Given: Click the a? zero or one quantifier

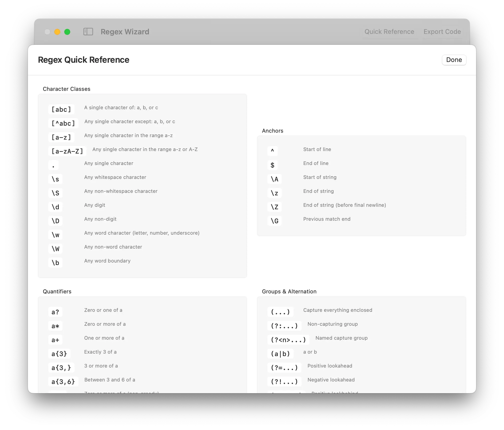Looking at the screenshot, I should tap(55, 312).
